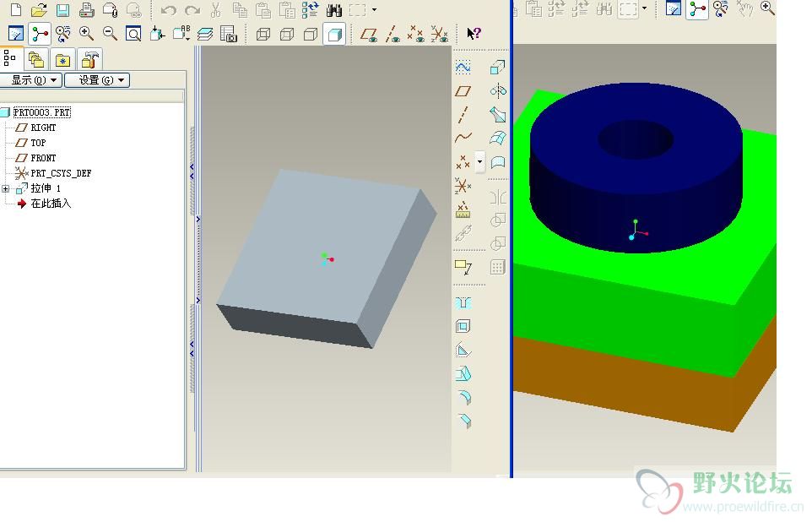Click the binoculars Find icon
The height and width of the screenshot is (522, 812).
click(x=333, y=11)
